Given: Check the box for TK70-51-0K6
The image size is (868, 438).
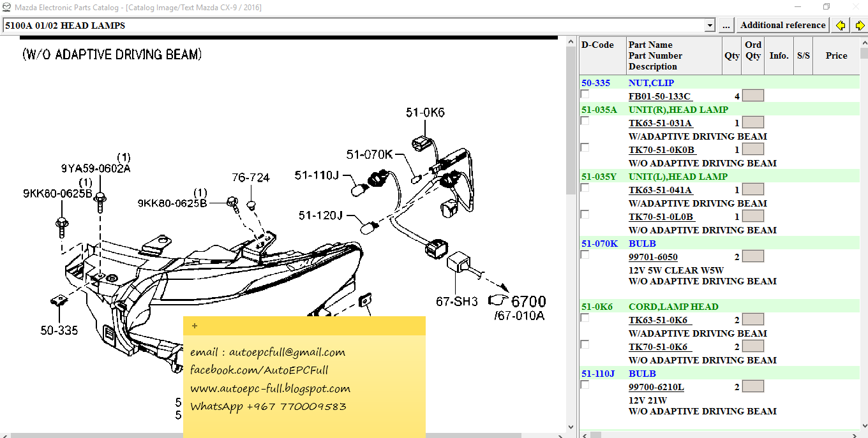Looking at the screenshot, I should point(585,344).
